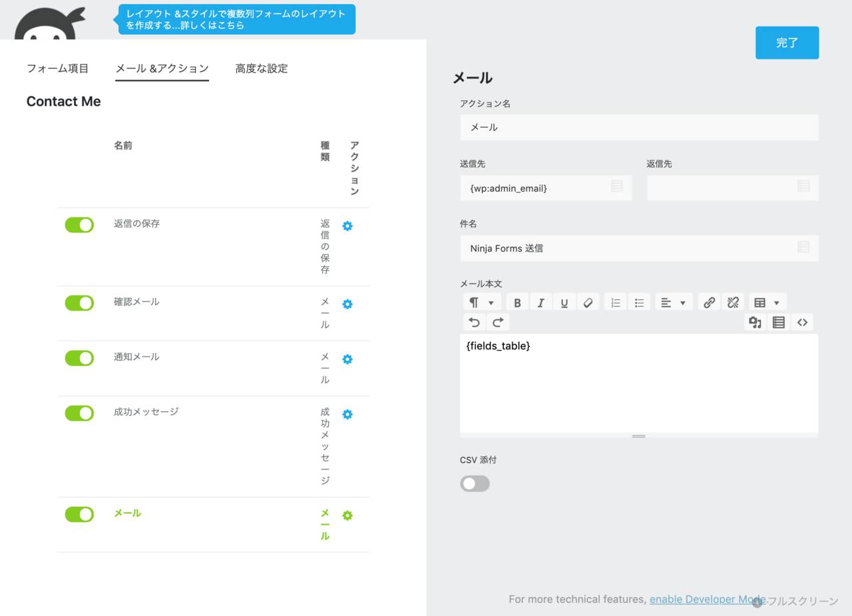Insert a bulleted list
This screenshot has height=616, width=852.
pos(639,303)
